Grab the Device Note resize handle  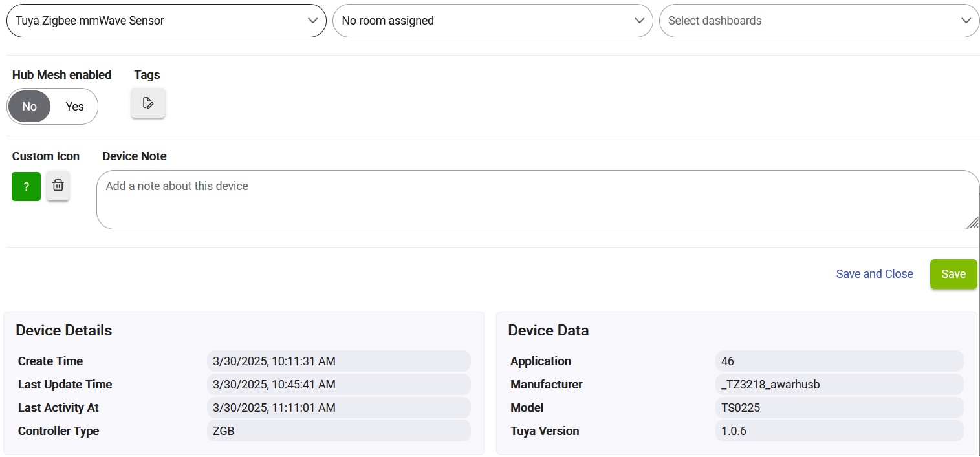coord(972,222)
